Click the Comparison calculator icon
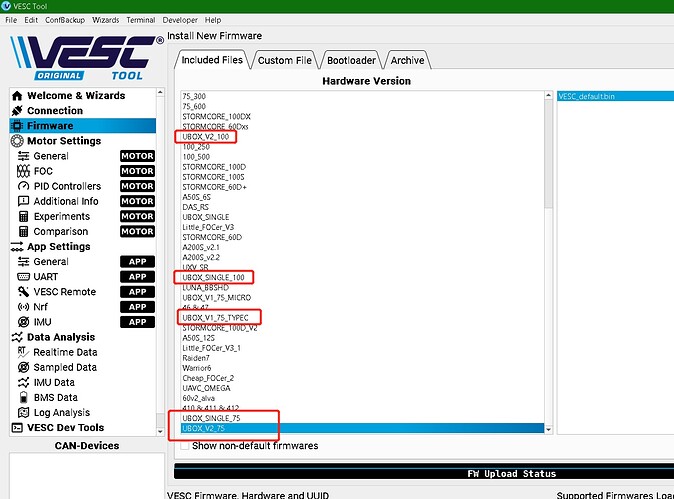 (x=23, y=231)
